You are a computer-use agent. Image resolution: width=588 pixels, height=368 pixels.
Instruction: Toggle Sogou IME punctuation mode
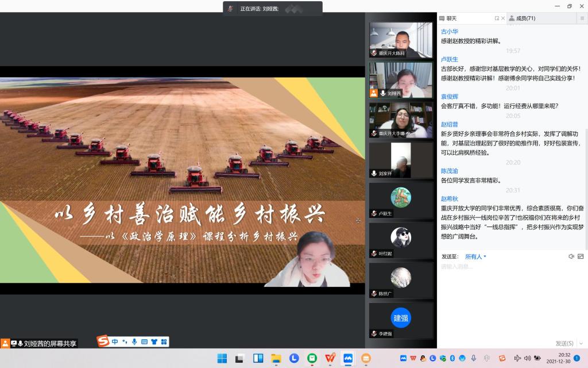click(x=125, y=342)
